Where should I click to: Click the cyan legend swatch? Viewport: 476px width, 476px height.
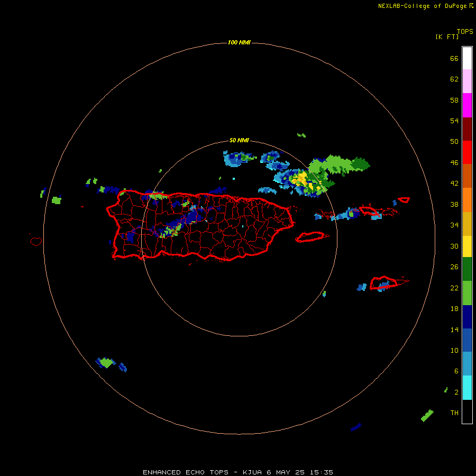coord(467,388)
